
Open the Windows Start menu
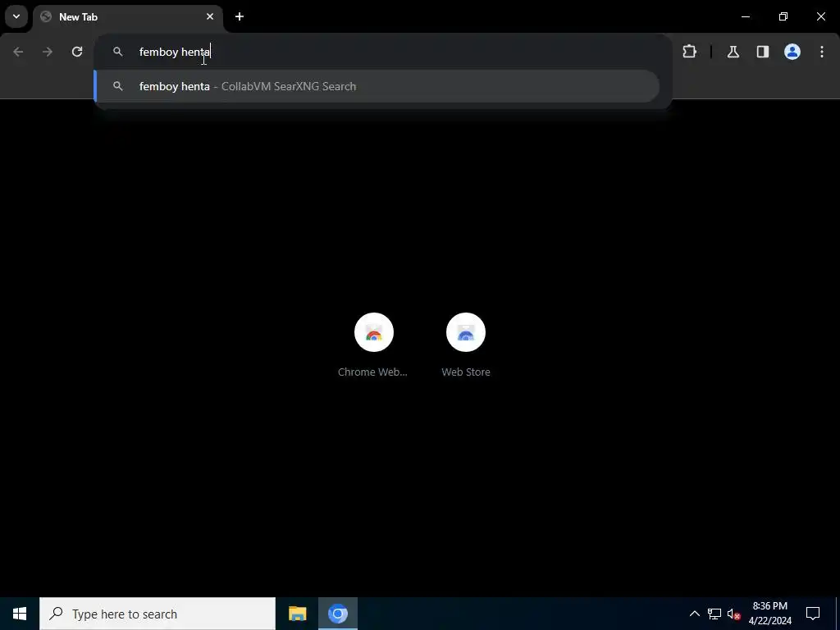[20, 614]
